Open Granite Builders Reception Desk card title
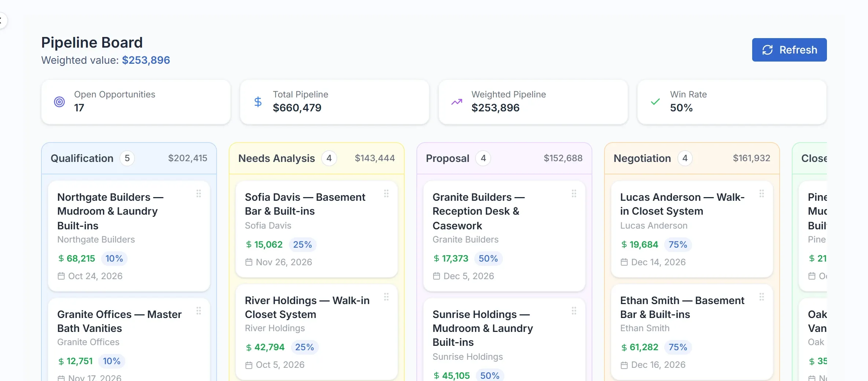The width and height of the screenshot is (868, 381). pyautogui.click(x=479, y=211)
